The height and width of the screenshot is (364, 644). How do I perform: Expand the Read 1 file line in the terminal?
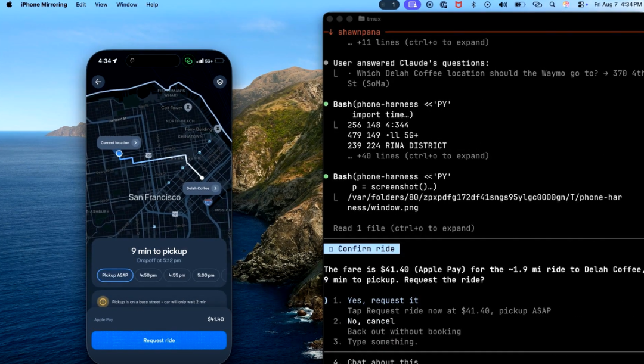(404, 228)
